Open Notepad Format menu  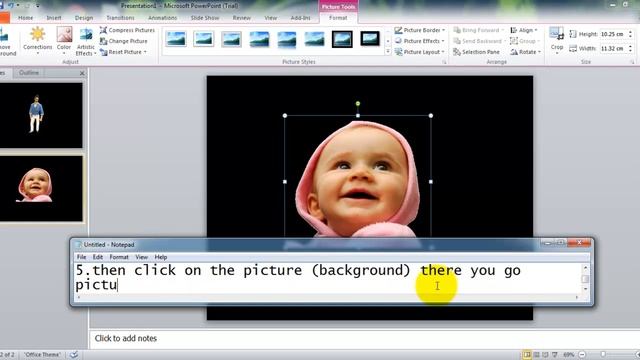pos(119,257)
